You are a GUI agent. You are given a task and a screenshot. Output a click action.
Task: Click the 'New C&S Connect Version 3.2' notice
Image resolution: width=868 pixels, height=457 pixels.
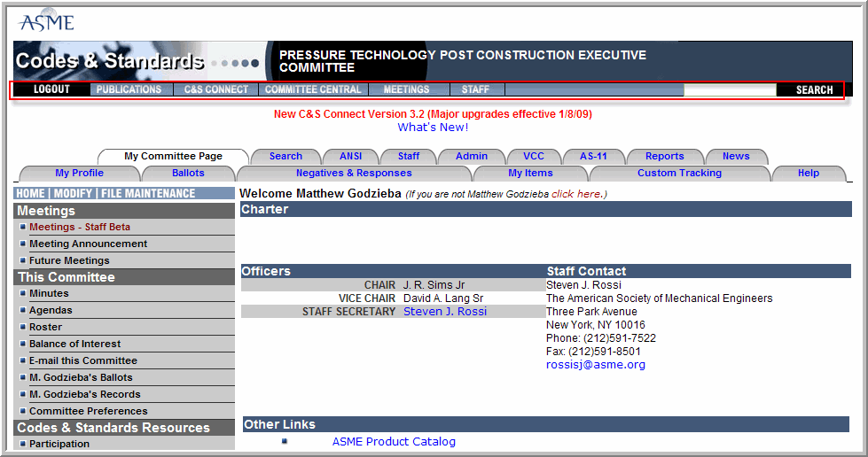coord(433,114)
